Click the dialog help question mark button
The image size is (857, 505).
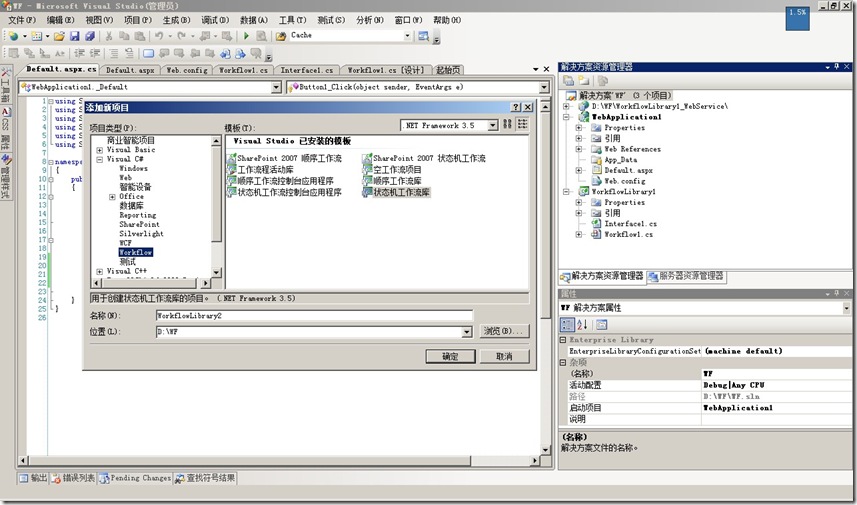click(516, 107)
